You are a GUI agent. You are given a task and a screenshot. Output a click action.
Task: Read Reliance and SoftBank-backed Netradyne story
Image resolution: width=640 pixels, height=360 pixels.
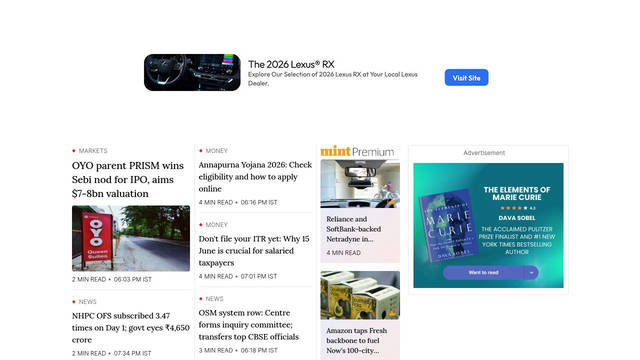coord(353,229)
